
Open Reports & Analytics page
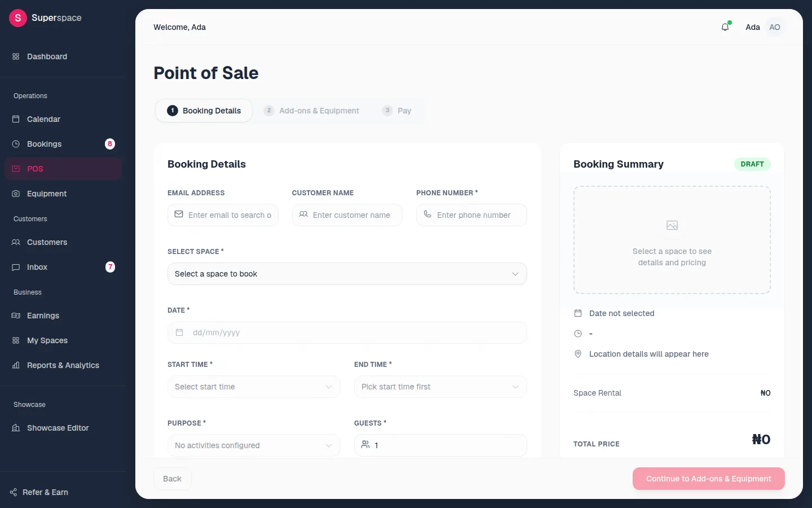click(x=63, y=365)
